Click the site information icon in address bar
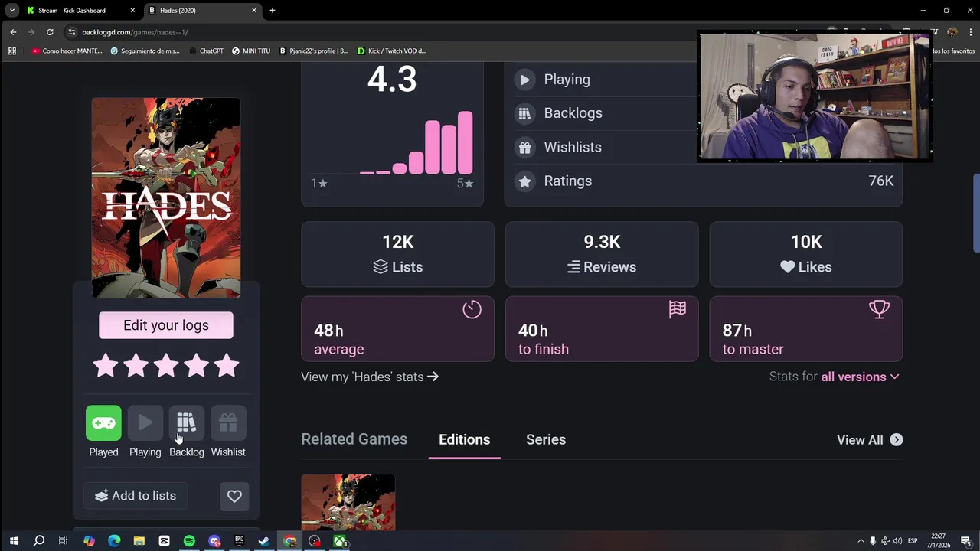This screenshot has height=551, width=980. (72, 32)
